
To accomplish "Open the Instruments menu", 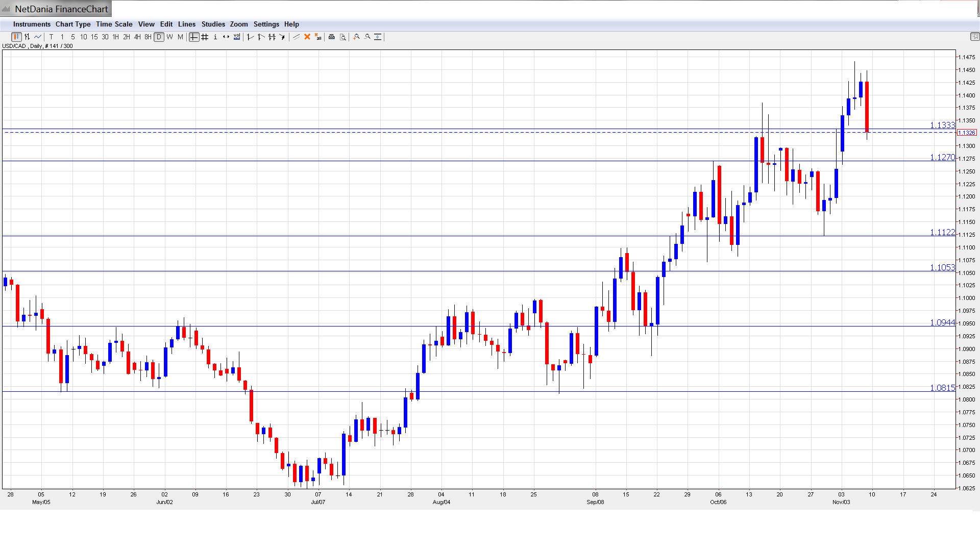I will click(x=32, y=24).
